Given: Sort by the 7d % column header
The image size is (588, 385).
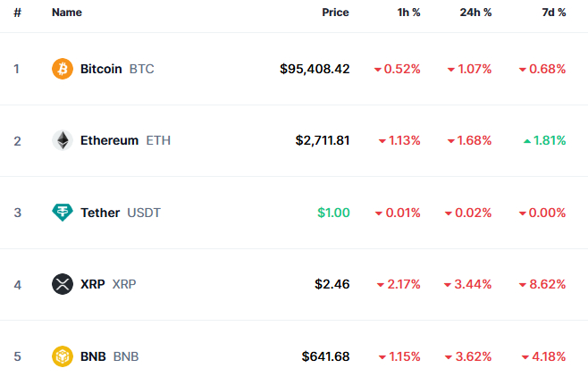Looking at the screenshot, I should coord(554,13).
